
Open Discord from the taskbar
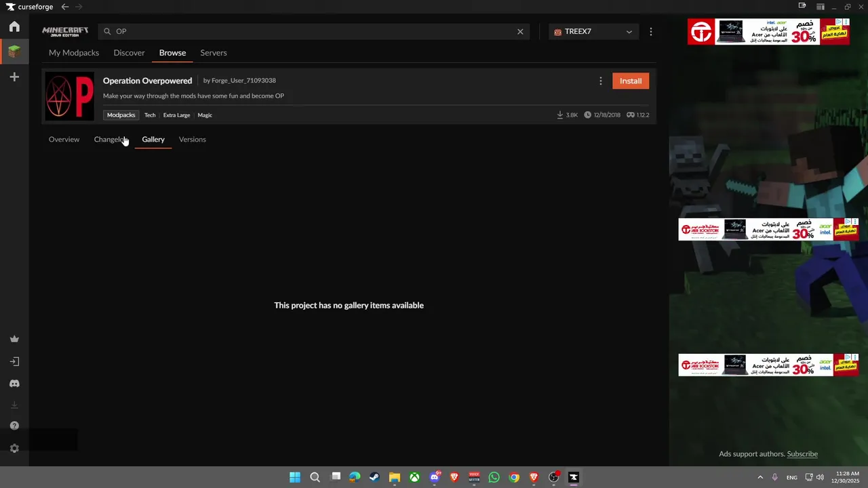click(435, 477)
